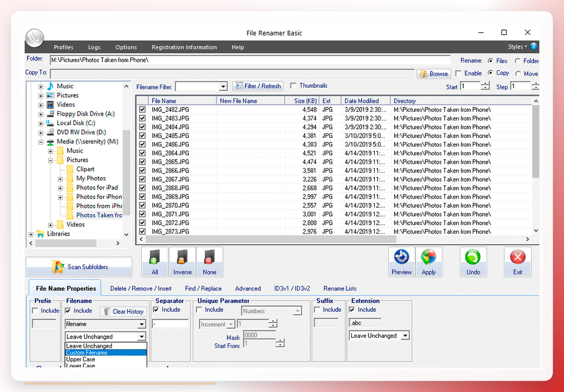
Task: Click the Browse folder button
Action: [x=434, y=74]
